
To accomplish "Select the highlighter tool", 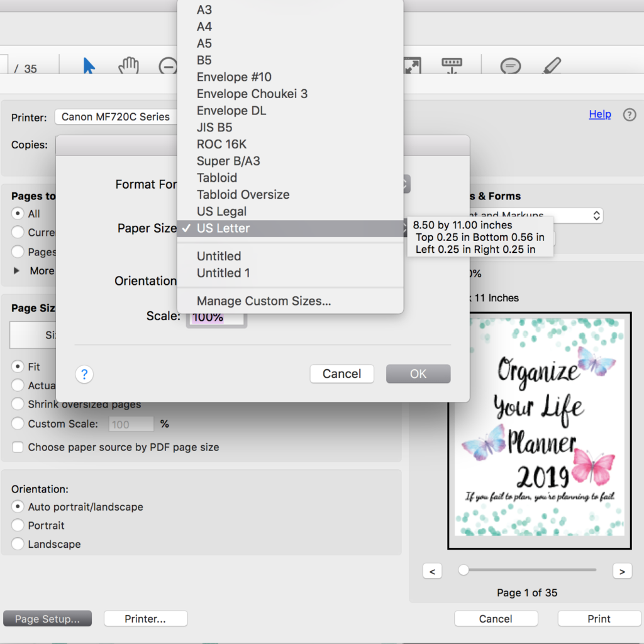I will coord(552,65).
